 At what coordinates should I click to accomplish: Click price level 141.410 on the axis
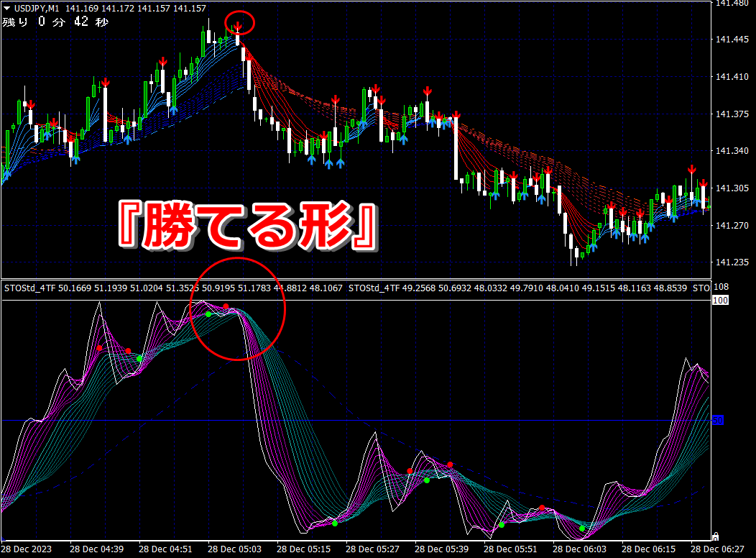click(732, 77)
